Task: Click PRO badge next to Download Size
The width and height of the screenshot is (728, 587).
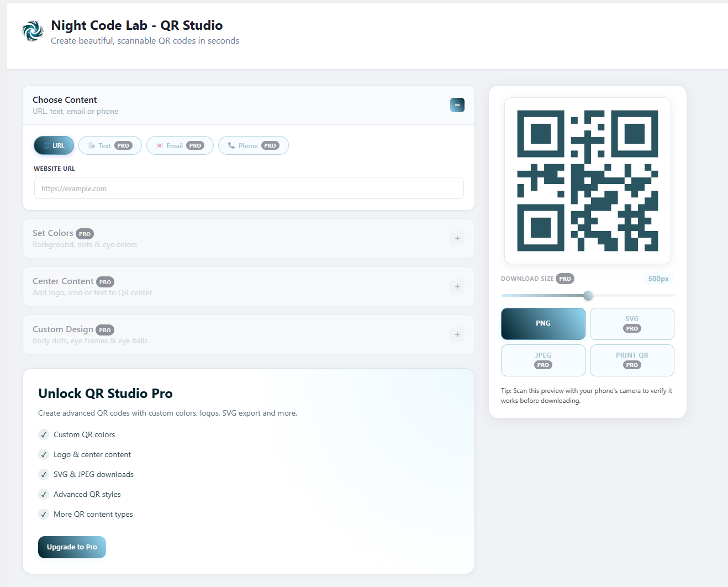Action: tap(565, 279)
